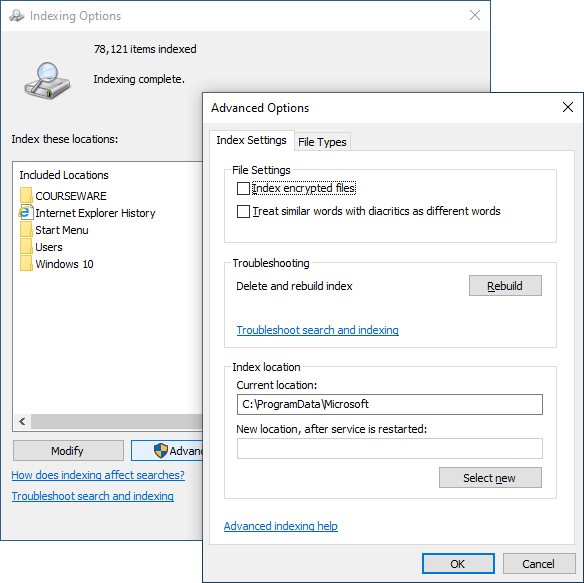This screenshot has height=583, width=584.
Task: Close the Advanced Options dialog
Action: click(x=568, y=107)
